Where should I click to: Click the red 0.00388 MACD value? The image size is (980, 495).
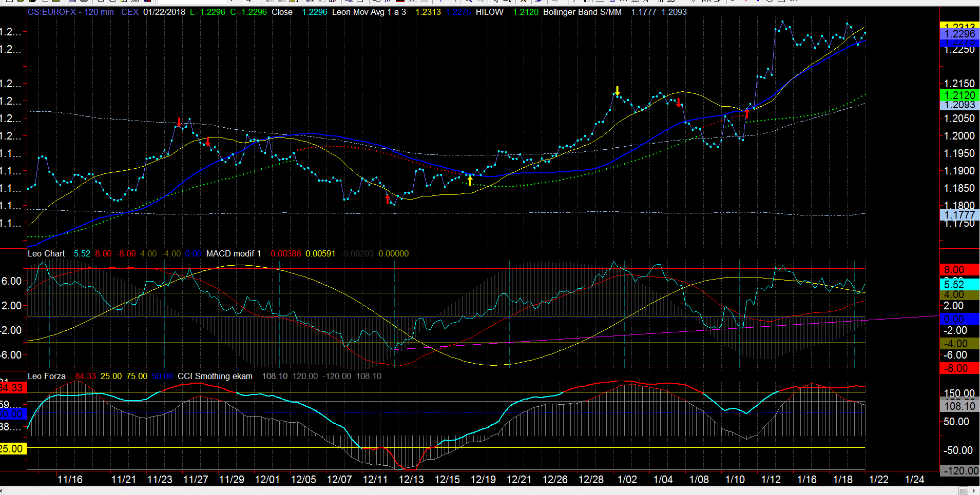tap(285, 253)
